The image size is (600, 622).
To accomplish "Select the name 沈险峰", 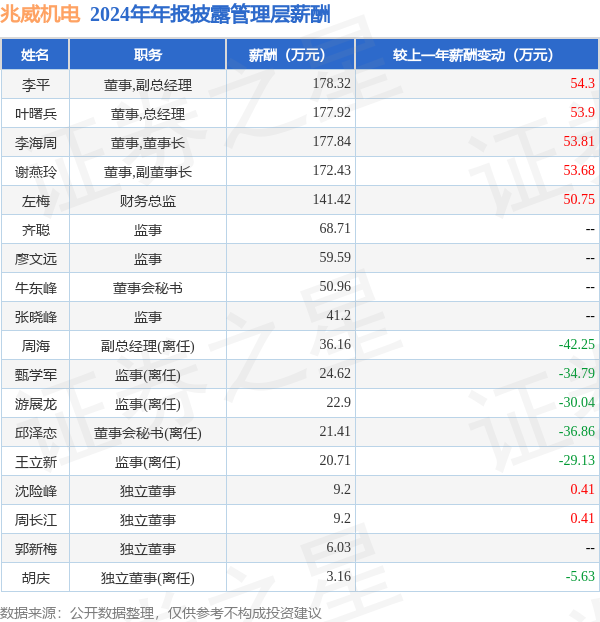I will pos(35,491).
